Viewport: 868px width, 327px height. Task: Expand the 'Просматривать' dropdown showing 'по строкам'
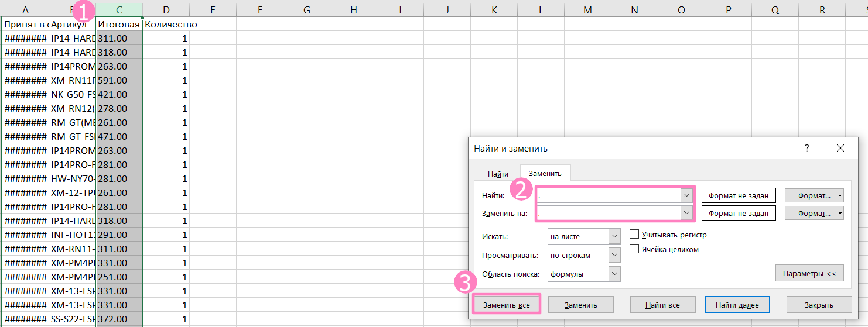coord(614,255)
